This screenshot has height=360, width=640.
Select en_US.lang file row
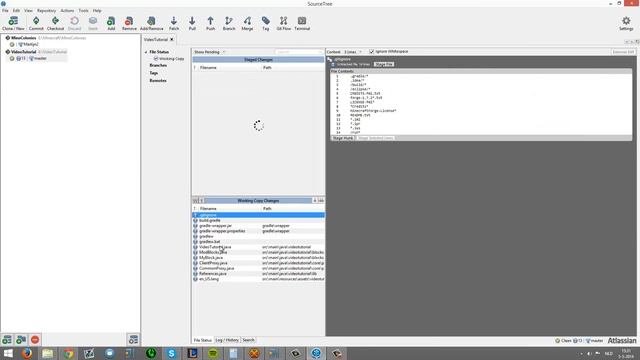click(258, 279)
